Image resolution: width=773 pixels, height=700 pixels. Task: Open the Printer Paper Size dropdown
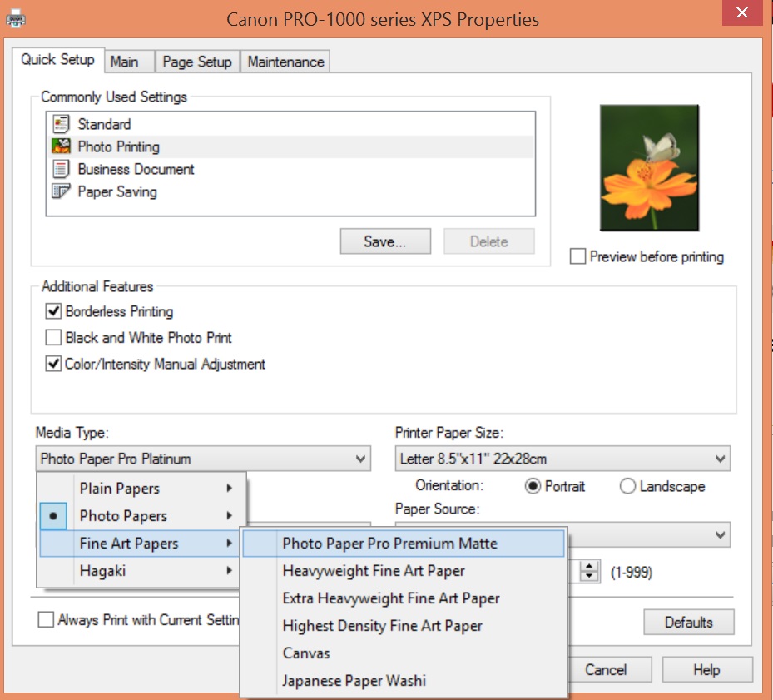(562, 459)
